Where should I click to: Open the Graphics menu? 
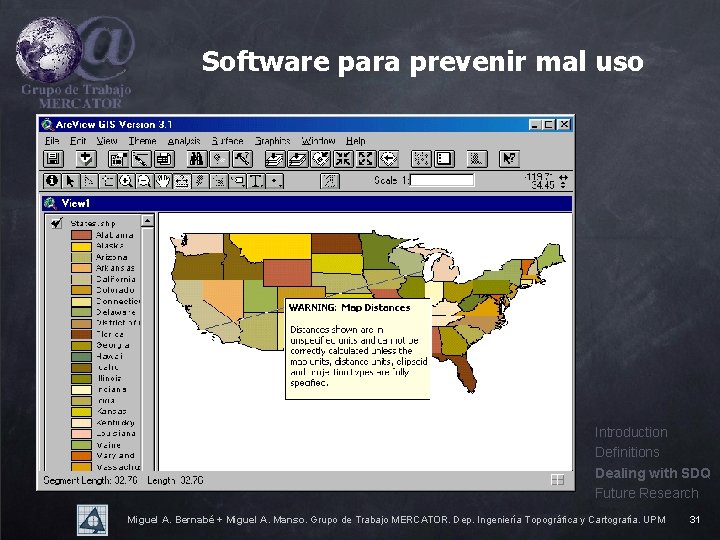pos(272,141)
